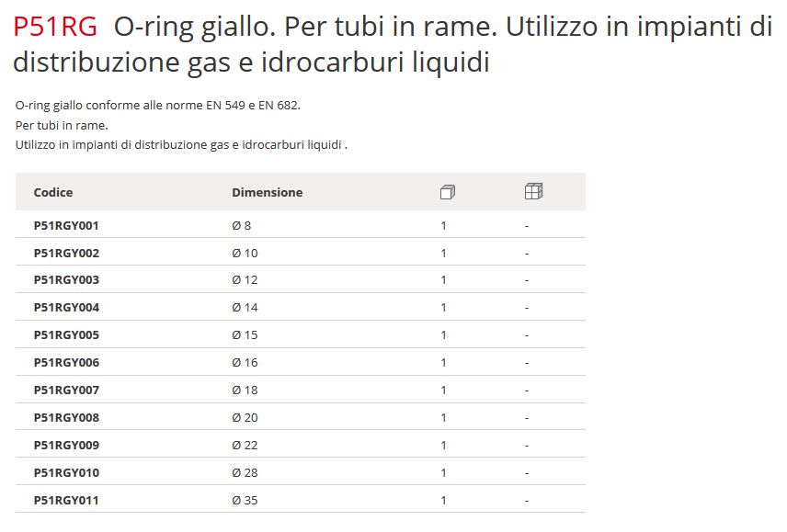
Task: Open the P51RGY006 entry
Action: tap(300, 363)
